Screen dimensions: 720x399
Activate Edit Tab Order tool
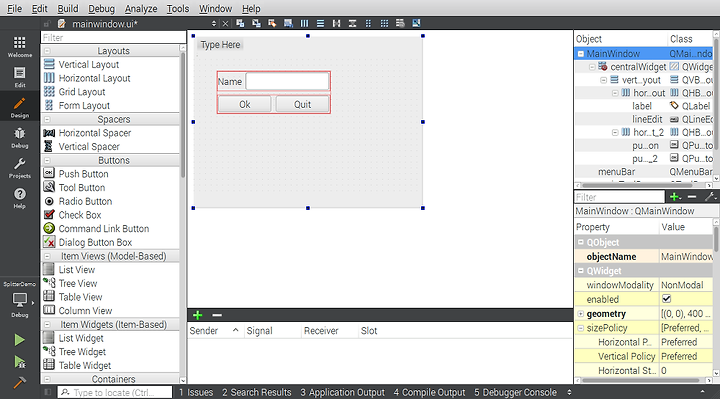point(288,23)
